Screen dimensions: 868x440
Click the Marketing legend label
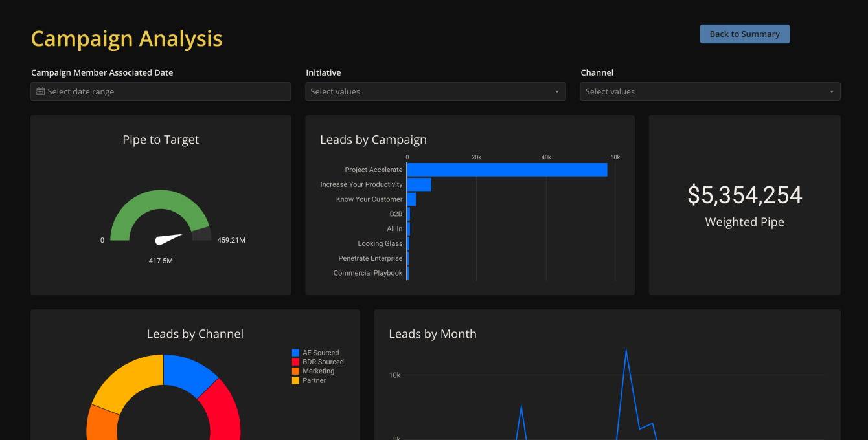click(x=319, y=371)
